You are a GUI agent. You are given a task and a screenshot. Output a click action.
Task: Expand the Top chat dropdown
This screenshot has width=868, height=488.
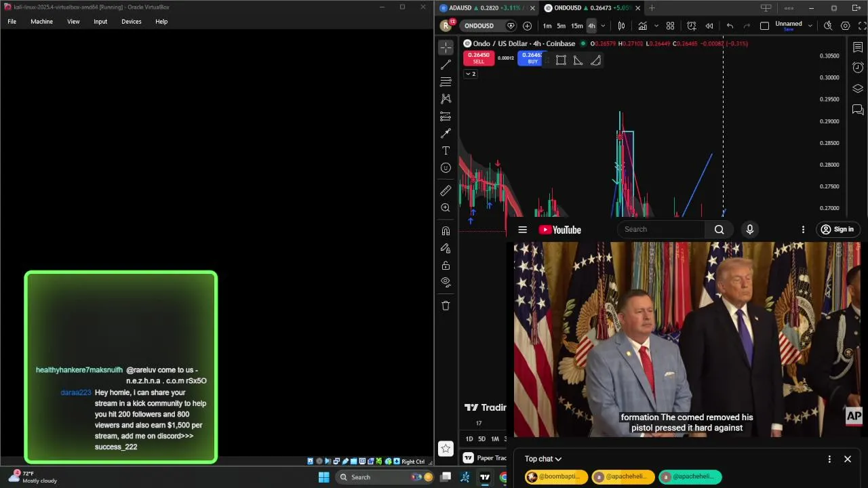[x=543, y=459]
